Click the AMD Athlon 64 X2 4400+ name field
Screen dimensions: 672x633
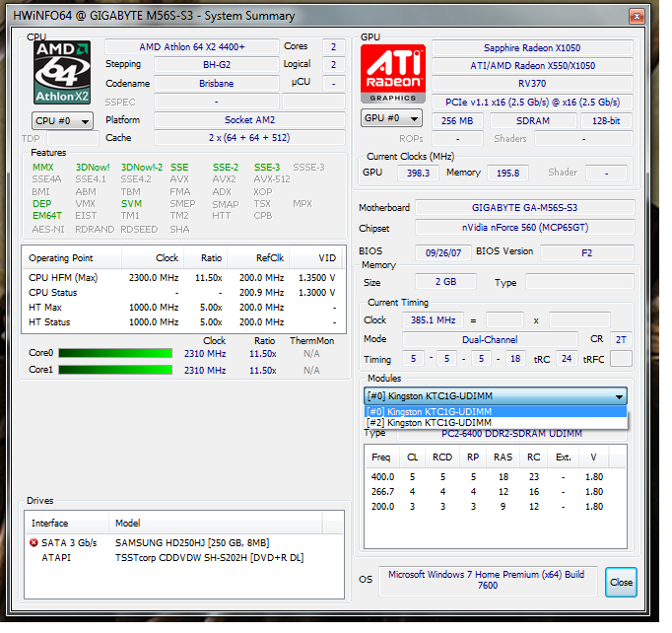[x=192, y=46]
